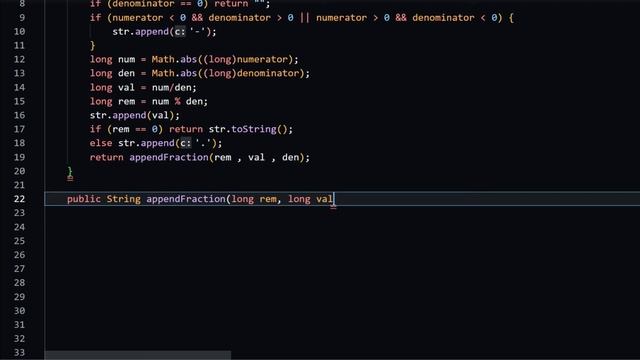Click 'str.append(val);' on line 16
Screen dimensions: 640x360
pos(135,115)
